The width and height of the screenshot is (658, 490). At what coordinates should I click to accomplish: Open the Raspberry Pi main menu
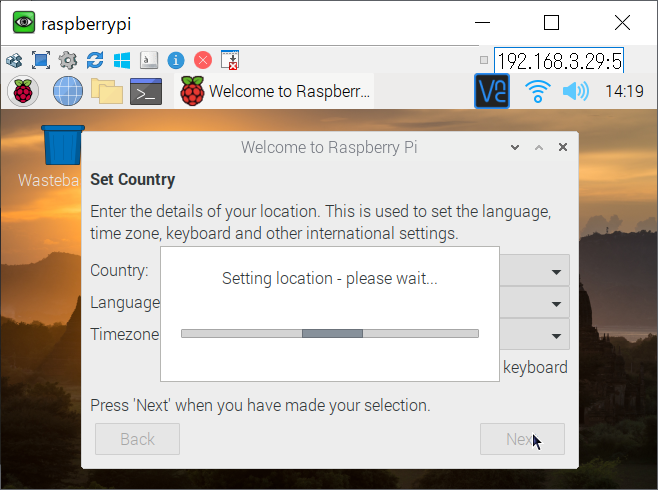(23, 91)
